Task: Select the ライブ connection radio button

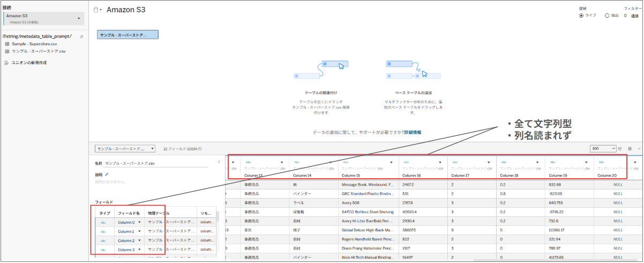Action: pyautogui.click(x=581, y=16)
